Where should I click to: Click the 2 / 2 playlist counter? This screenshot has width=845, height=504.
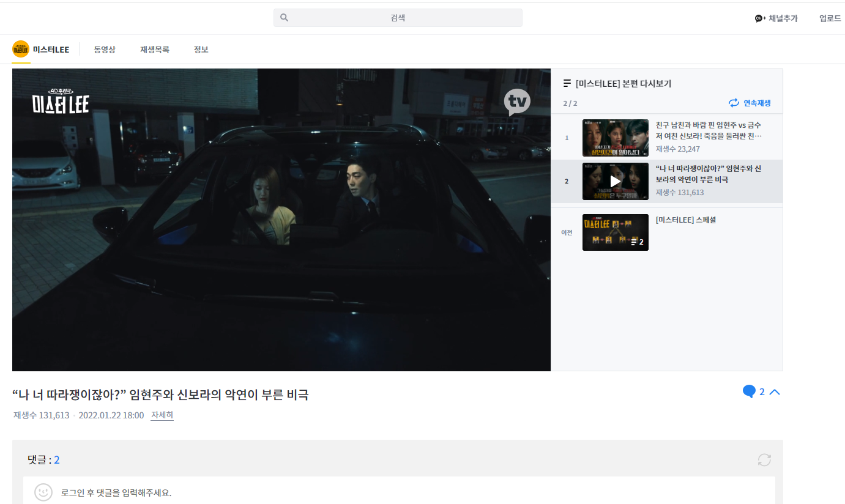(x=570, y=103)
